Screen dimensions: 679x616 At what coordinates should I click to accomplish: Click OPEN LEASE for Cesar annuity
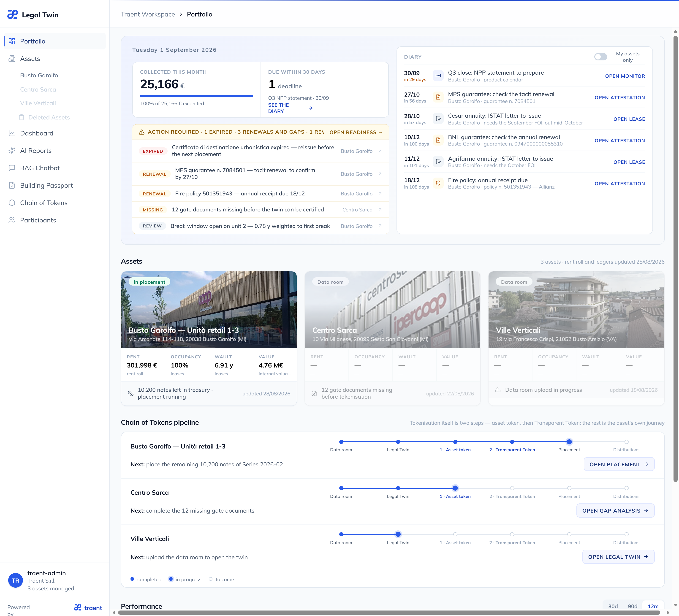(629, 119)
